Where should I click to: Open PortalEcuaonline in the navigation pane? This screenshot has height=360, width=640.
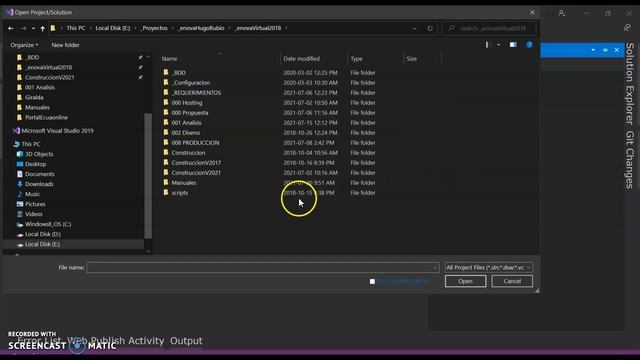tap(46, 118)
